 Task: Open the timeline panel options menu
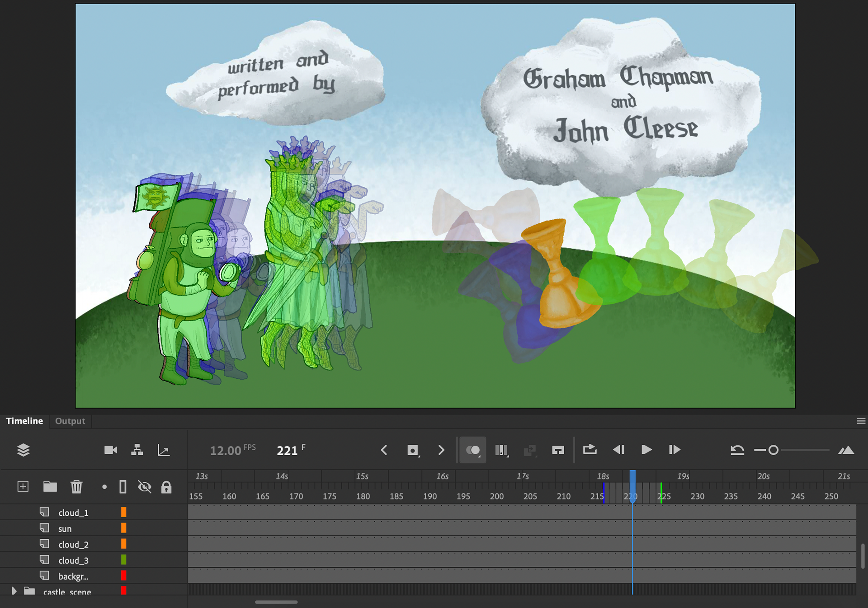click(x=861, y=421)
